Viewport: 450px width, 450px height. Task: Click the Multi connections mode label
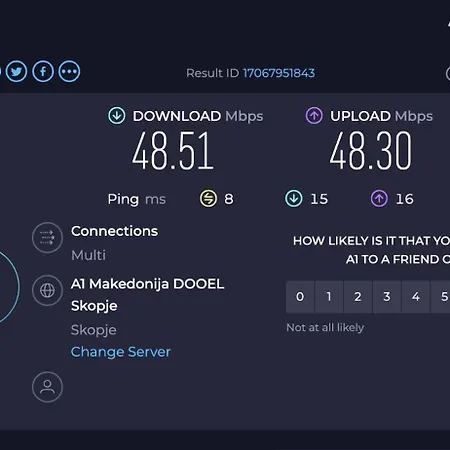pos(88,255)
